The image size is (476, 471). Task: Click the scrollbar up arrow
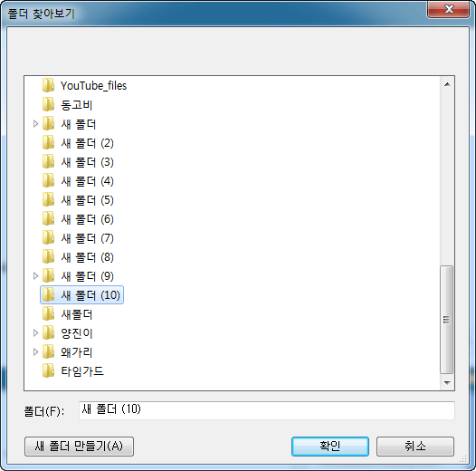pos(447,84)
